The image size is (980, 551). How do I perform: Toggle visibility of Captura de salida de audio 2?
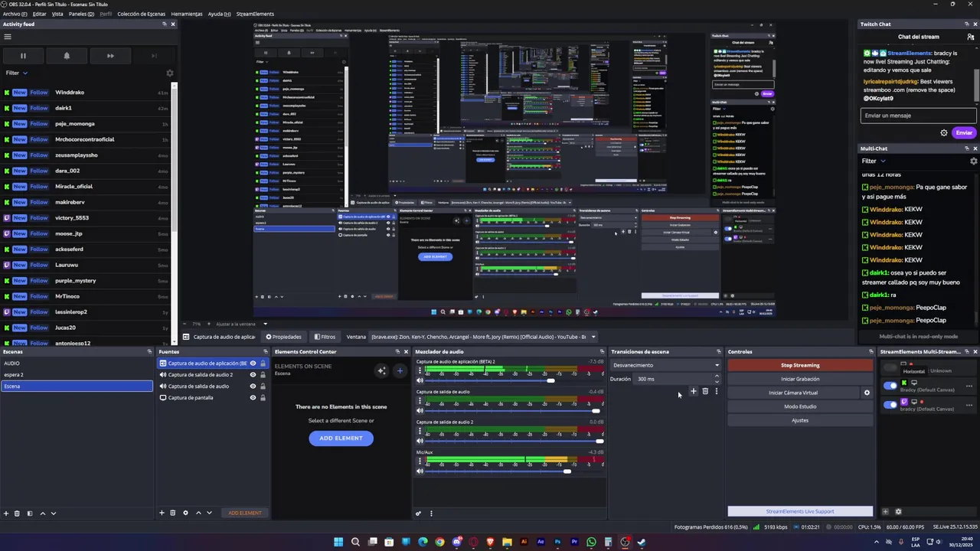253,375
